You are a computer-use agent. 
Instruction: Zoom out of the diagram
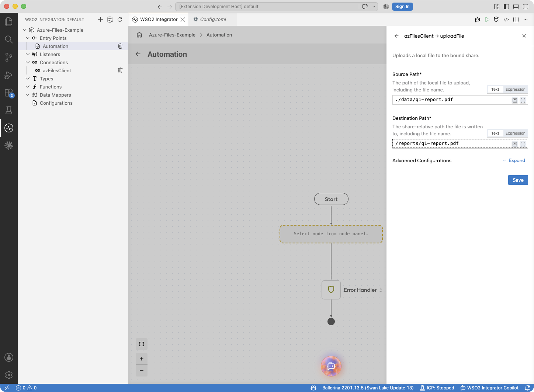[142, 371]
